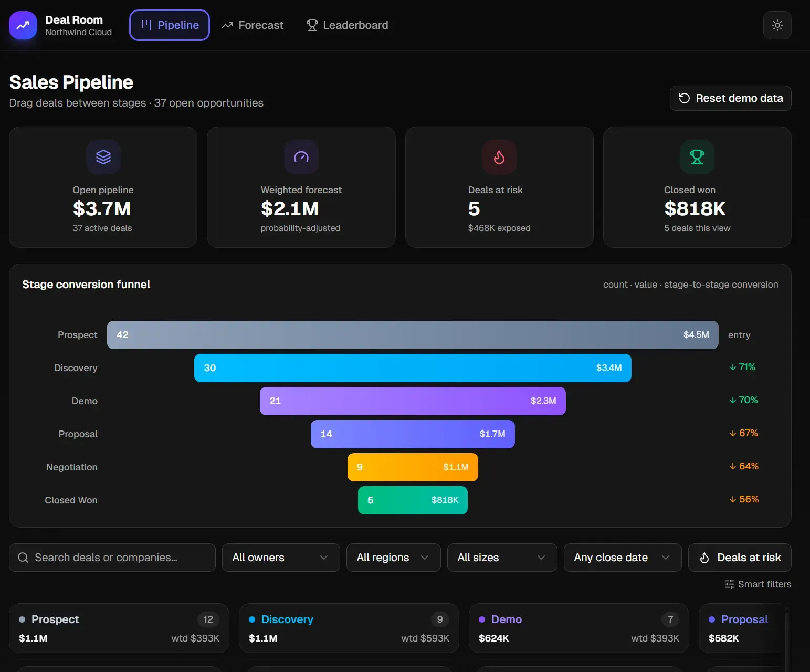Open the All owners dropdown

coord(281,558)
